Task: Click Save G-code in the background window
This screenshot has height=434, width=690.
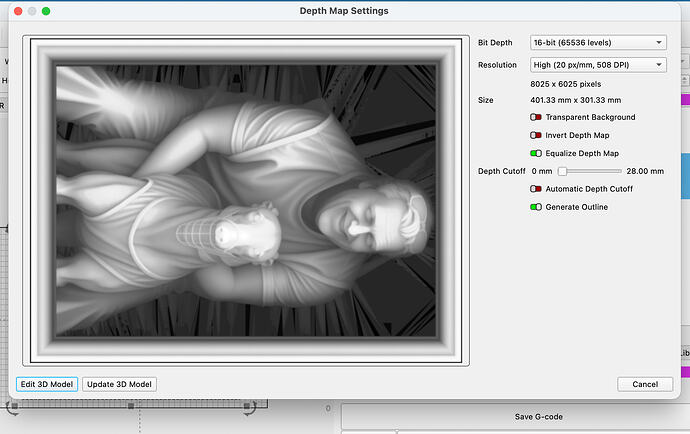Action: 539,416
